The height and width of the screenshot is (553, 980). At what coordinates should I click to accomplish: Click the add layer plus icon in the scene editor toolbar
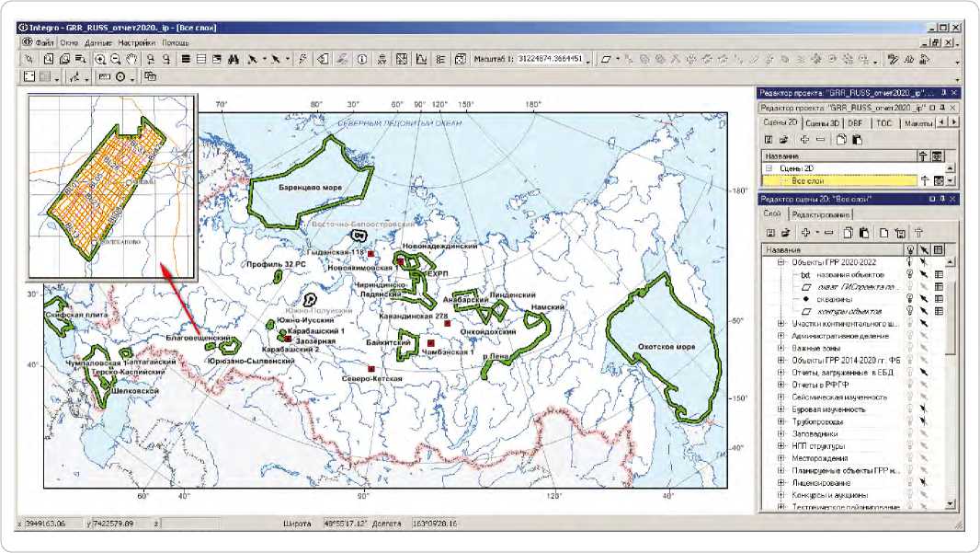tap(805, 233)
